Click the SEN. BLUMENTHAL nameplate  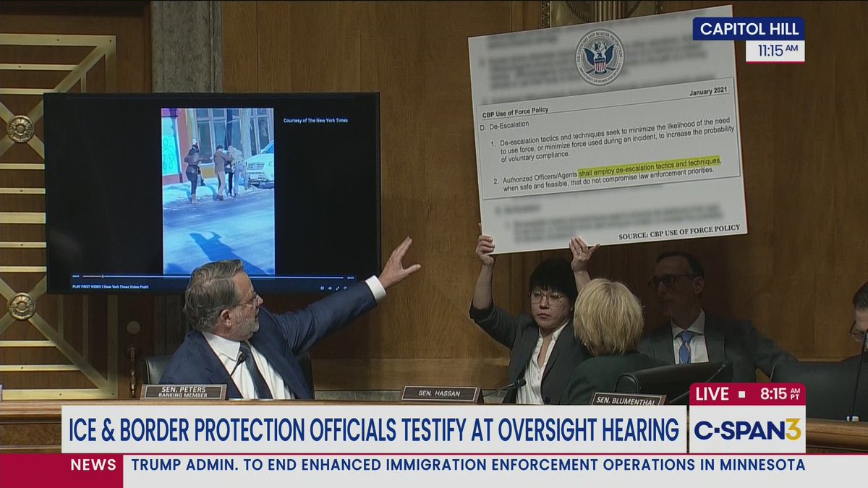(628, 399)
